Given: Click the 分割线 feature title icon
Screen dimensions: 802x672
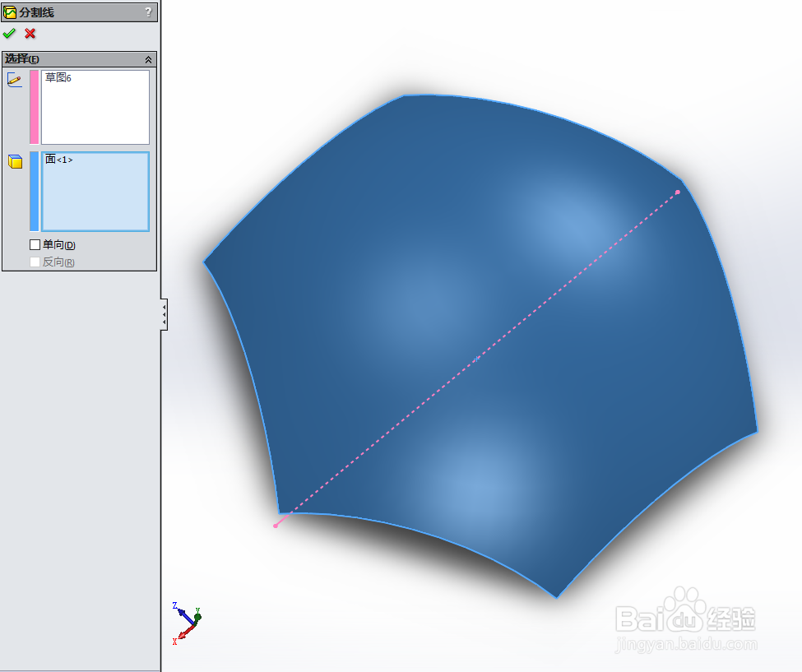Looking at the screenshot, I should [10, 12].
